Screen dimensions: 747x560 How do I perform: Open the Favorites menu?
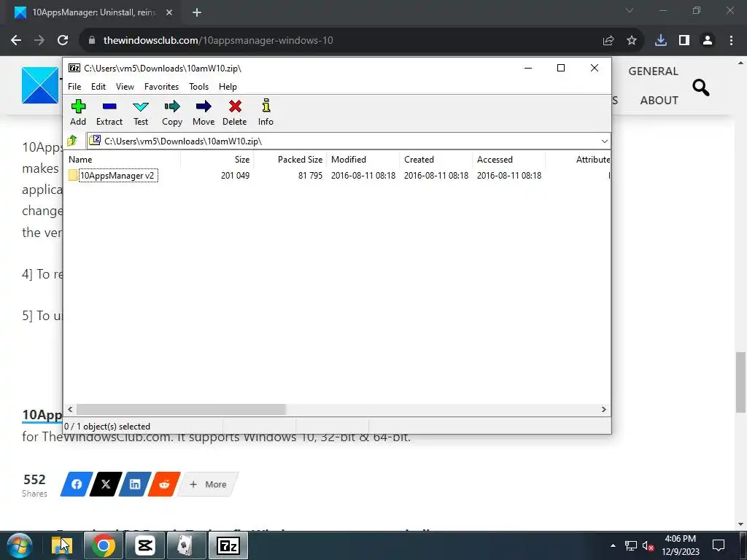(161, 87)
